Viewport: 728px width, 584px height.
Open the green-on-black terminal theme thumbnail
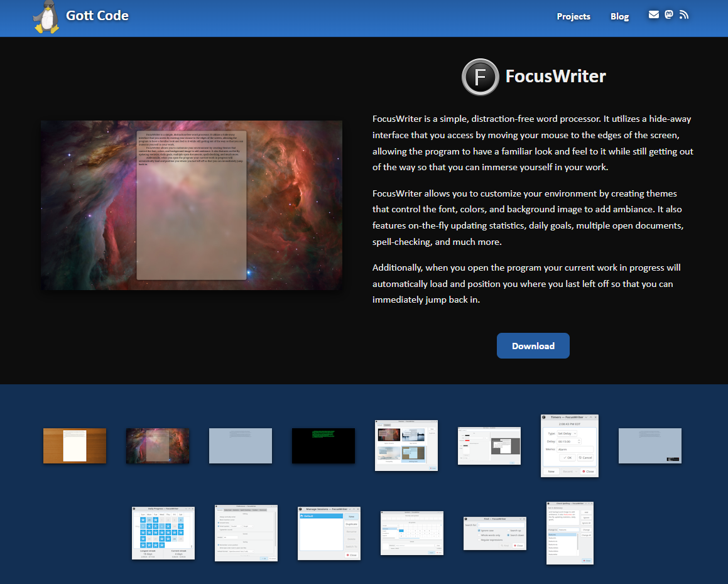[x=323, y=446]
